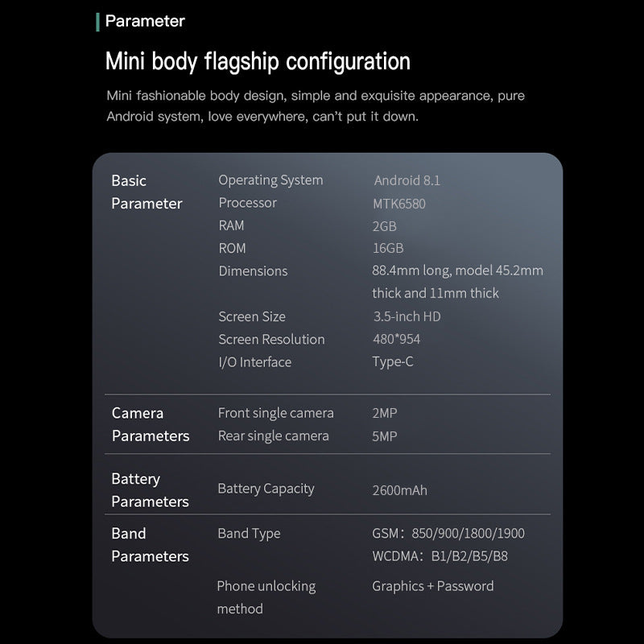Click the "16GB" ROM value
Viewport: 644px width, 644px height.
[388, 249]
